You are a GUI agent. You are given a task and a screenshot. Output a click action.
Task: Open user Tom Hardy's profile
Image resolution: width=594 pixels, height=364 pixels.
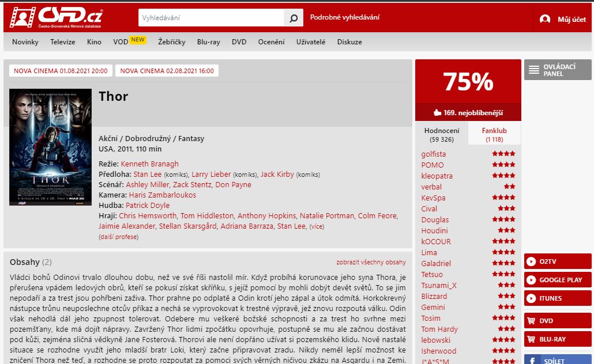point(439,329)
